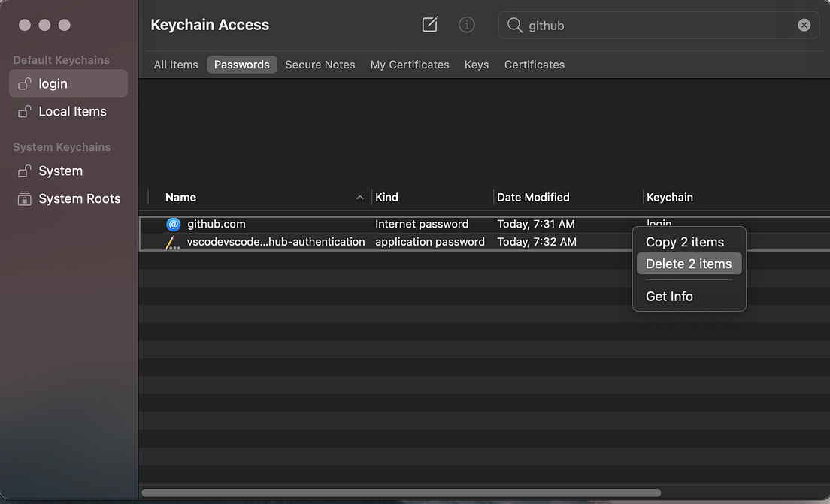830x504 pixels.
Task: Switch to the All Items tab
Action: (x=176, y=65)
